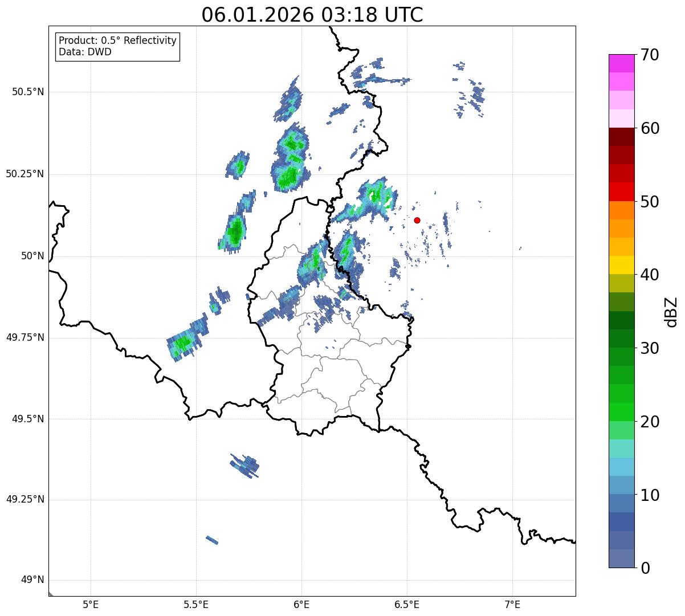This screenshot has height=616, width=685.
Task: Click the 'Data: DWD' label
Action: pyautogui.click(x=85, y=52)
